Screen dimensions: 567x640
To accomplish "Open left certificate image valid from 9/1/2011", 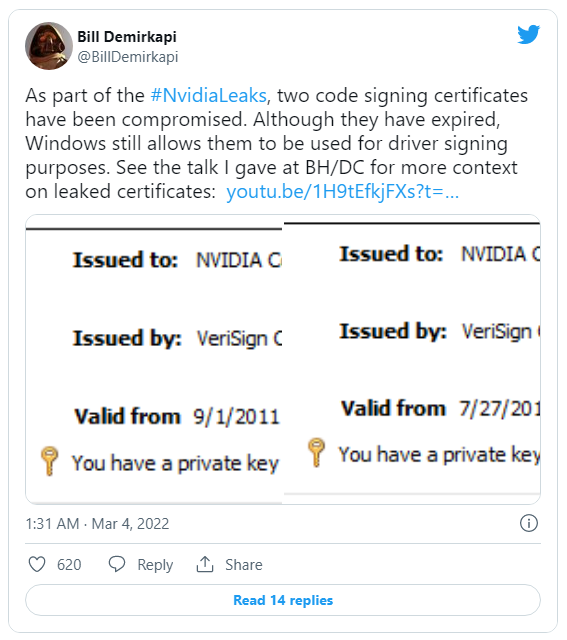I will coord(154,359).
